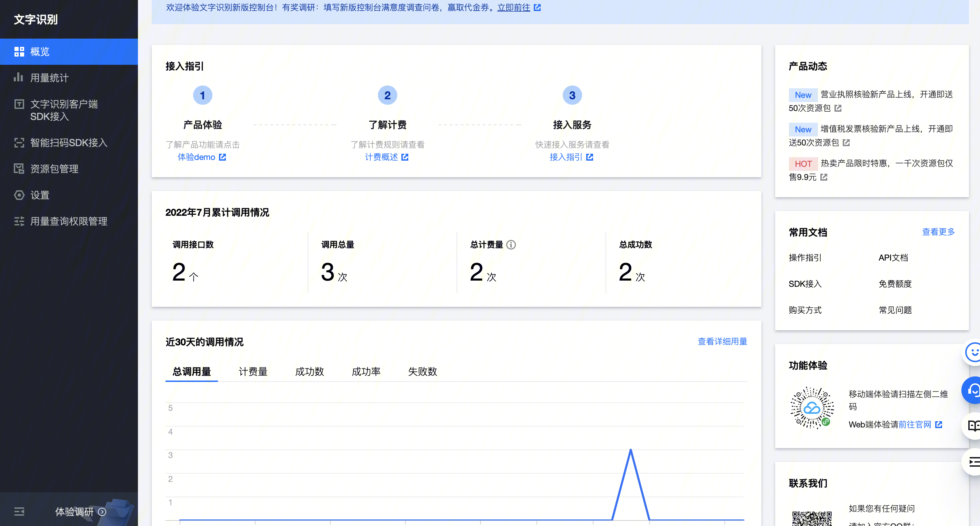
Task: Open the API文档 document
Action: [x=893, y=257]
